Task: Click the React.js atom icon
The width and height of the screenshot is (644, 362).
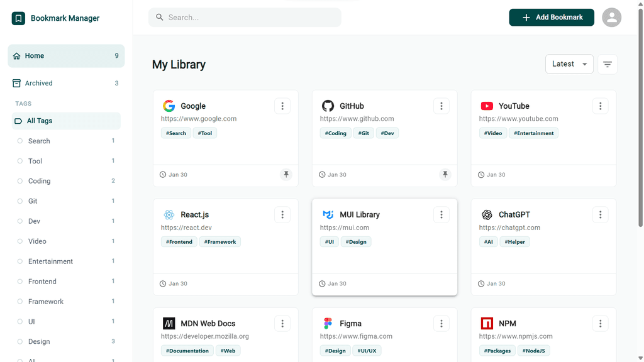Action: point(169,215)
